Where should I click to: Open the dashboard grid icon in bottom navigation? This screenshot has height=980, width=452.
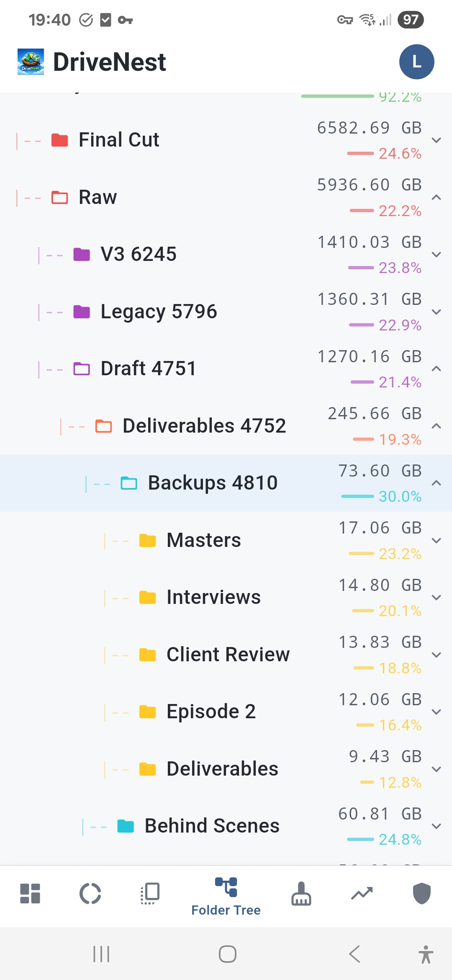coord(30,894)
